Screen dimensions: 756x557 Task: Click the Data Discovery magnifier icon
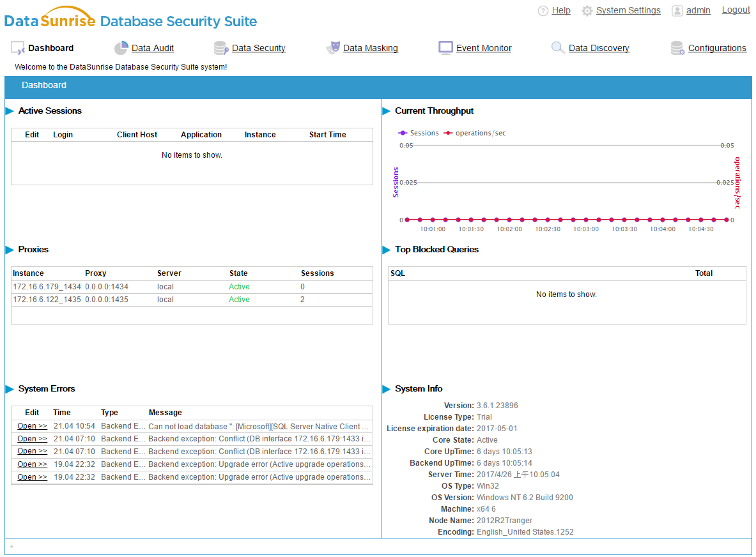click(558, 47)
